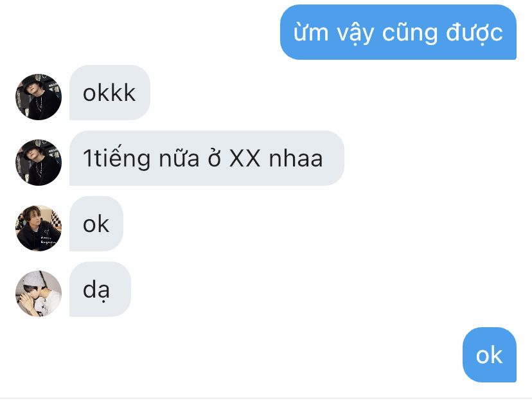Viewport: 532px width, 403px height.
Task: Click the gray "ok" received message bubble
Action: point(96,224)
